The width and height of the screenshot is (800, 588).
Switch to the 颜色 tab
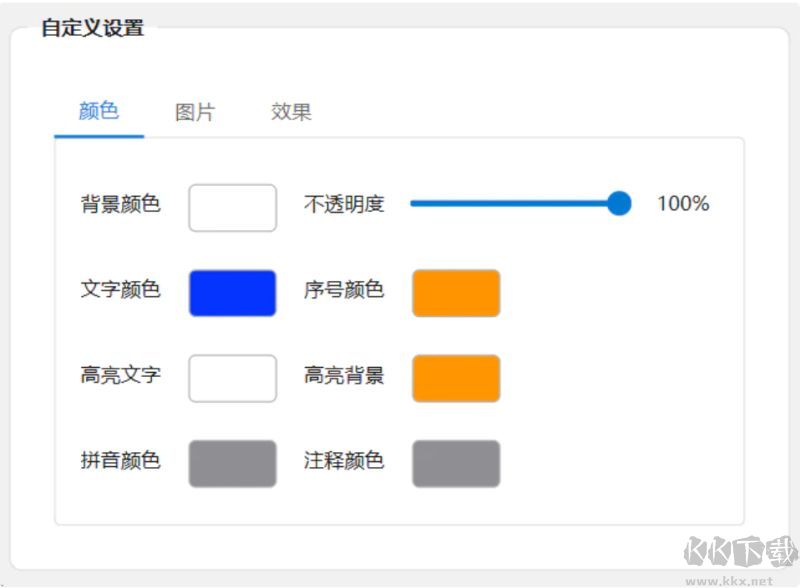pyautogui.click(x=99, y=111)
